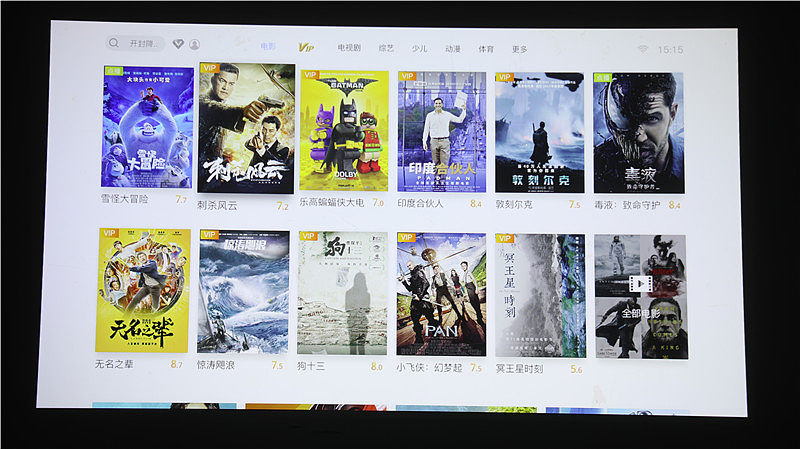This screenshot has height=449, width=800.
Task: Click the VIP badge on 印度合伙人
Action: tap(407, 76)
